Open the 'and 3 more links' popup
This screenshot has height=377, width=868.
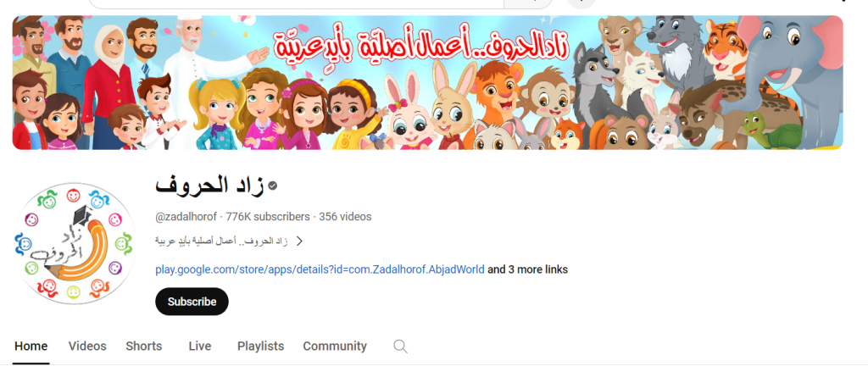pyautogui.click(x=527, y=269)
